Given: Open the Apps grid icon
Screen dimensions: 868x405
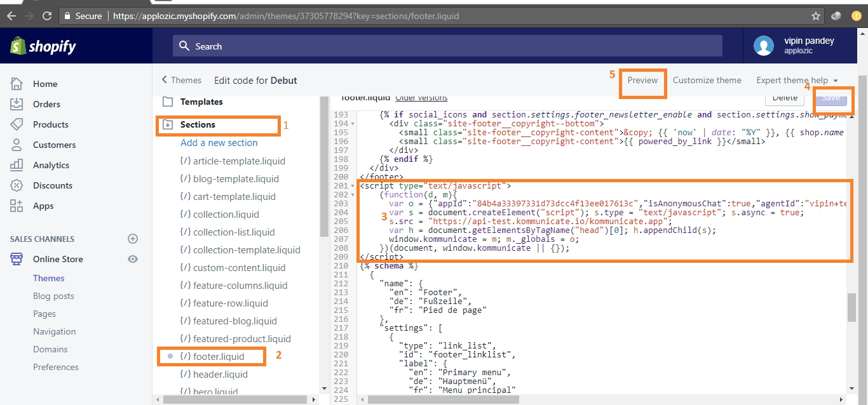Looking at the screenshot, I should click(17, 206).
